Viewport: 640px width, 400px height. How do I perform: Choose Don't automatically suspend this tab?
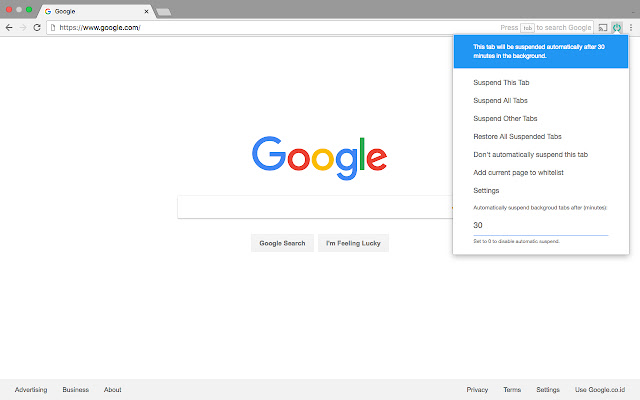tap(530, 154)
